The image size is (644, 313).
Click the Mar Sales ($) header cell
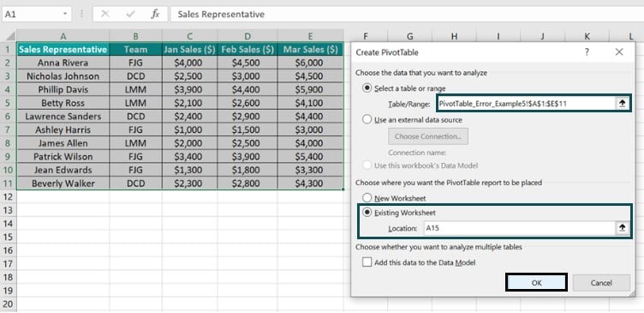point(311,50)
